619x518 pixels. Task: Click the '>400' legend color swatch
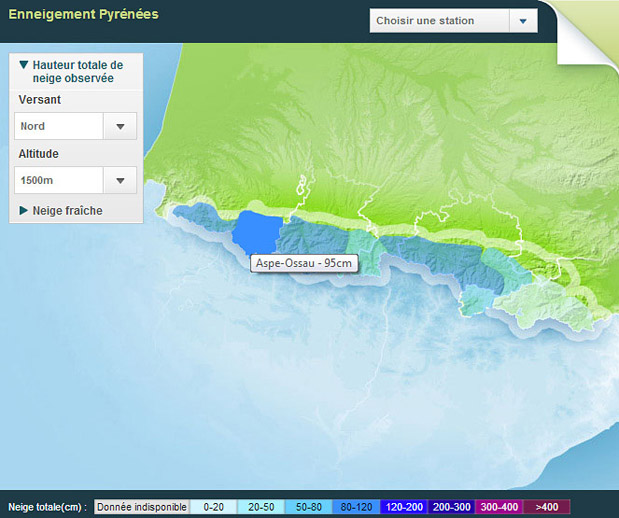point(546,507)
